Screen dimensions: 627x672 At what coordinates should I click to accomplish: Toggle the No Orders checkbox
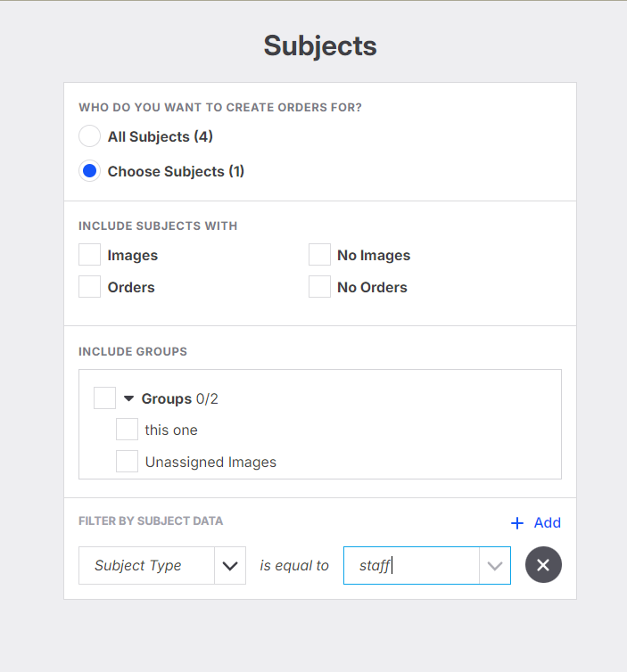point(319,287)
